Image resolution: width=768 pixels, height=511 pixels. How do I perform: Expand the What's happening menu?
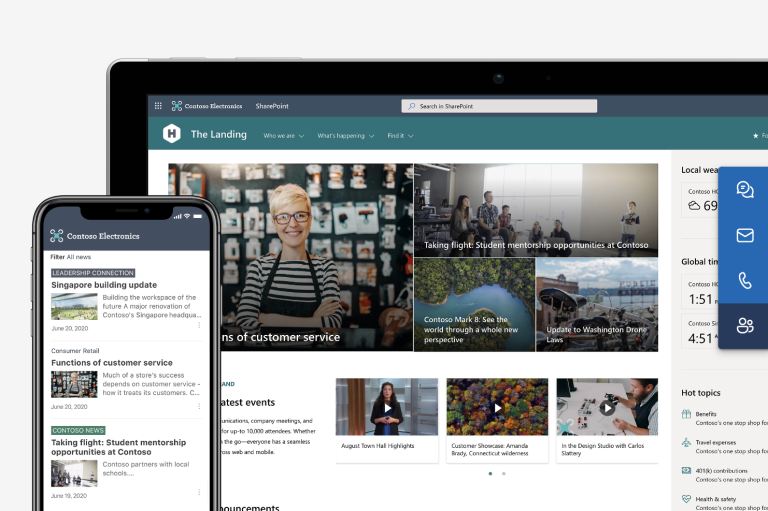pyautogui.click(x=345, y=136)
